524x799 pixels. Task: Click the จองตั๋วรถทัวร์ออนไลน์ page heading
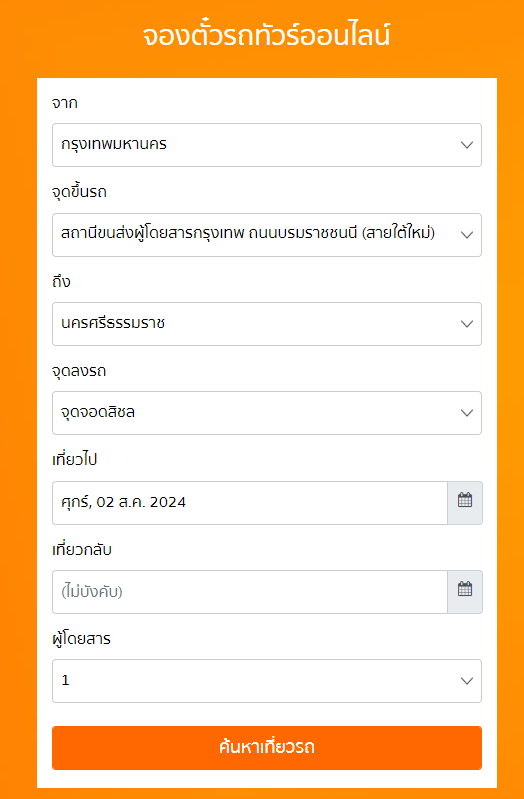[x=267, y=36]
